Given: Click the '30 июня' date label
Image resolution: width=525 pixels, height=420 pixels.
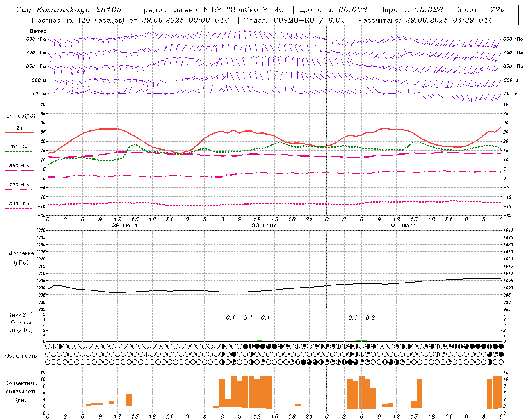Looking at the screenshot, I should click(264, 226).
